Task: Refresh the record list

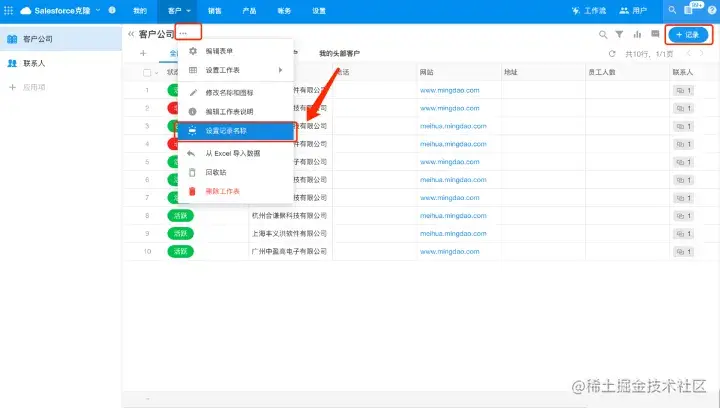Action: [612, 54]
